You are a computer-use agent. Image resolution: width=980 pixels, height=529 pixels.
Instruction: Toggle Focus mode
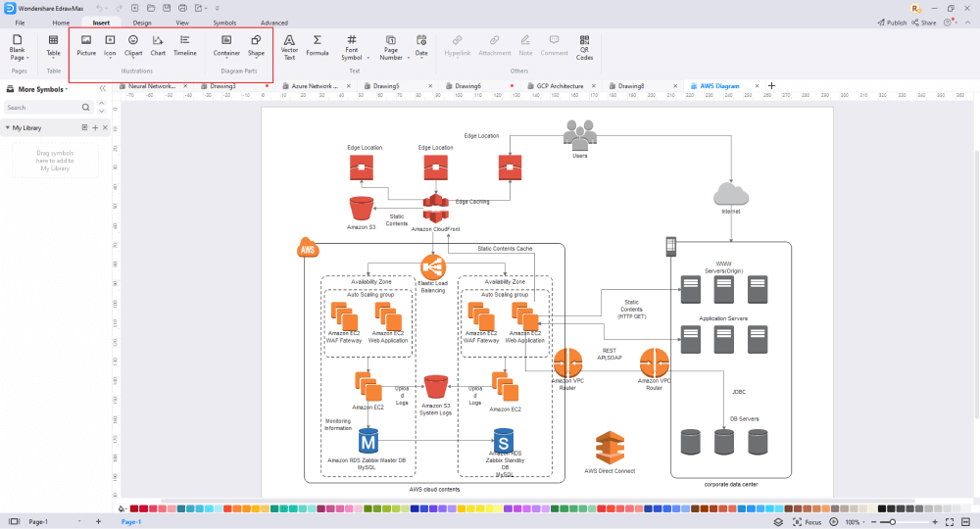coord(807,522)
